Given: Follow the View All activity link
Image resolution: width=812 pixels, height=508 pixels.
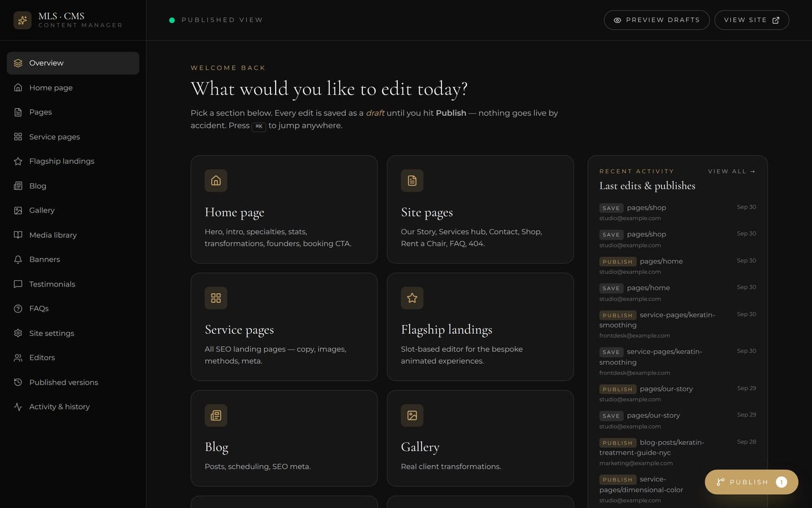Looking at the screenshot, I should coord(731,172).
